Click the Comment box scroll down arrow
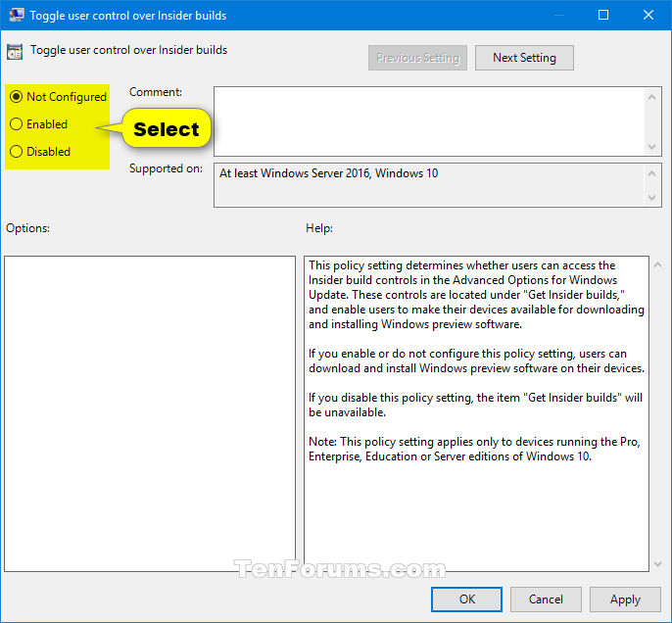The width and height of the screenshot is (672, 623). 651,147
